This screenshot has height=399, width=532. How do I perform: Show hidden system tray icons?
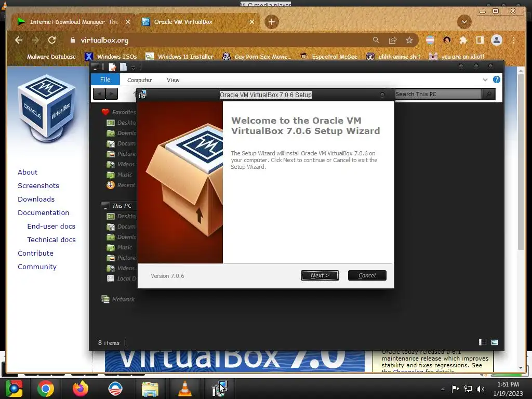click(x=443, y=389)
